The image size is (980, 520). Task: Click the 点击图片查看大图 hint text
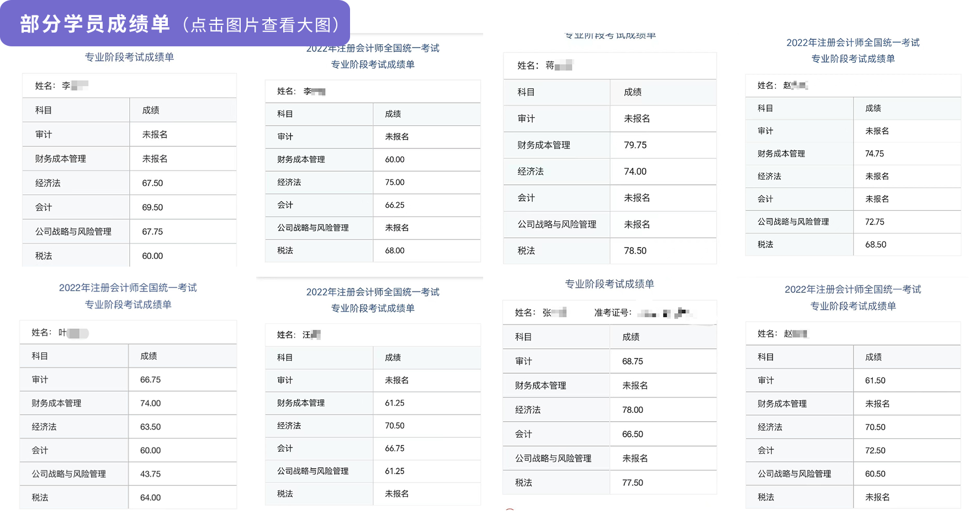coord(261,25)
